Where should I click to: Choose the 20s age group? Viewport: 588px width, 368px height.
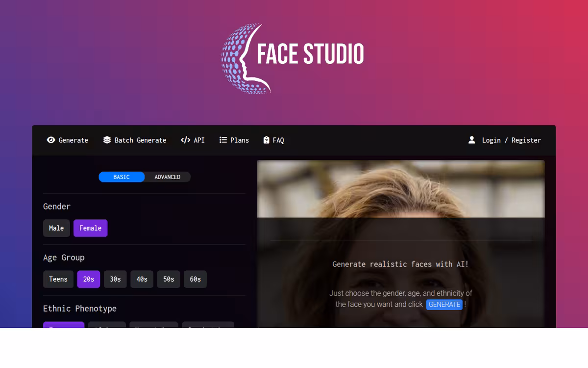(89, 279)
